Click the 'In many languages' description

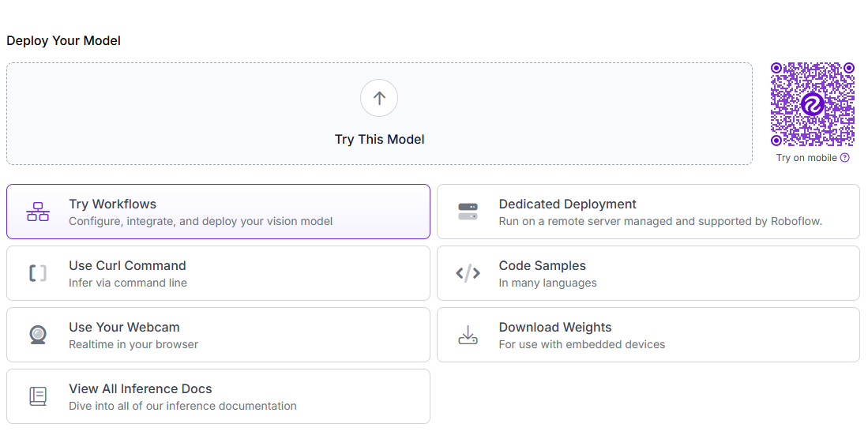548,283
